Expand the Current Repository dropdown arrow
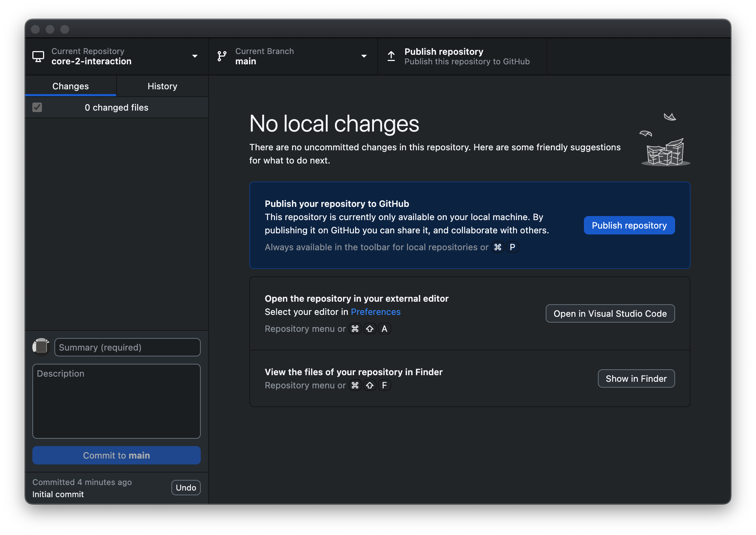Viewport: 756px width, 535px height. (x=195, y=56)
